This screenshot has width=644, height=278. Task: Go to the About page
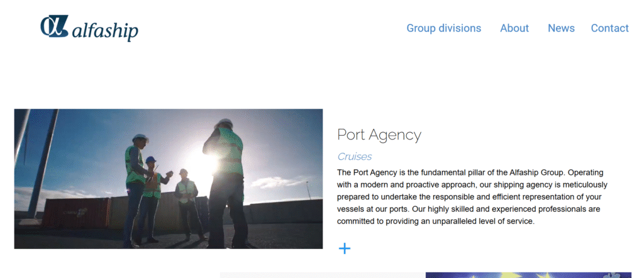coord(514,28)
